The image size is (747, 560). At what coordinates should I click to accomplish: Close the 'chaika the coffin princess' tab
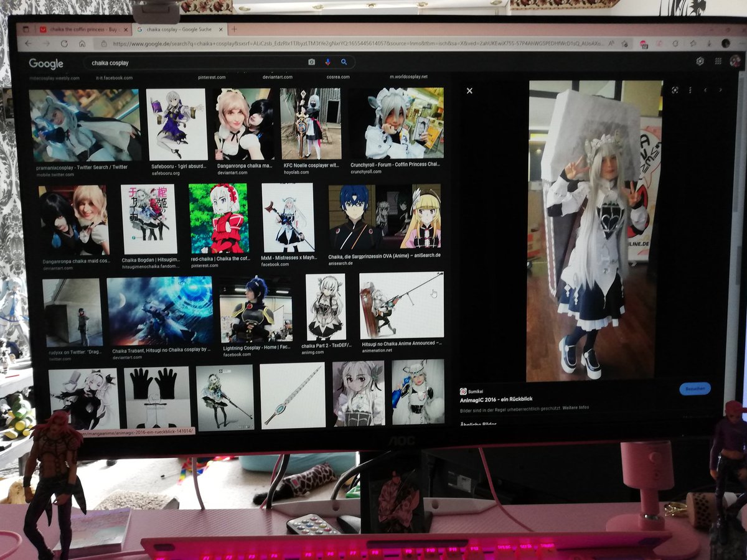click(126, 29)
